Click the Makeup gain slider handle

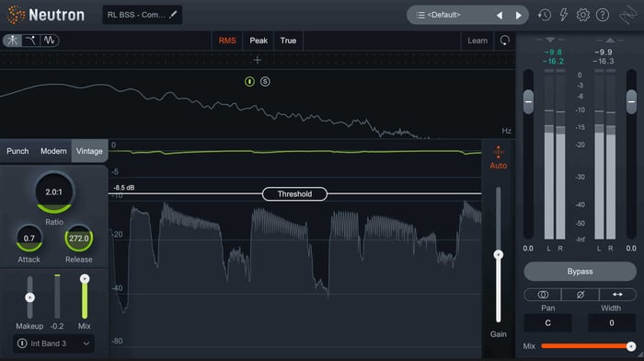(29, 297)
